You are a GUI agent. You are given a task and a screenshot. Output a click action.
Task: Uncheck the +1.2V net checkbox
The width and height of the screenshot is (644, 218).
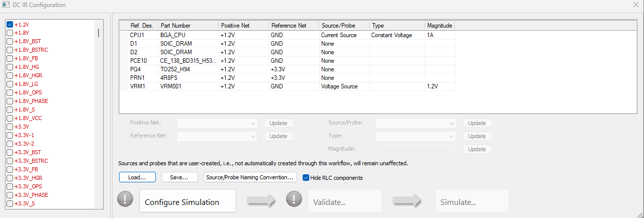tap(10, 24)
